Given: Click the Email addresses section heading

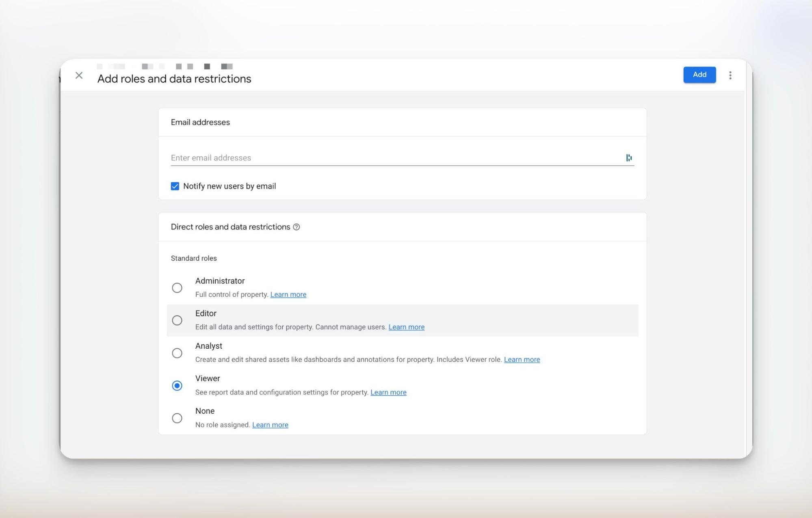Looking at the screenshot, I should tap(200, 122).
